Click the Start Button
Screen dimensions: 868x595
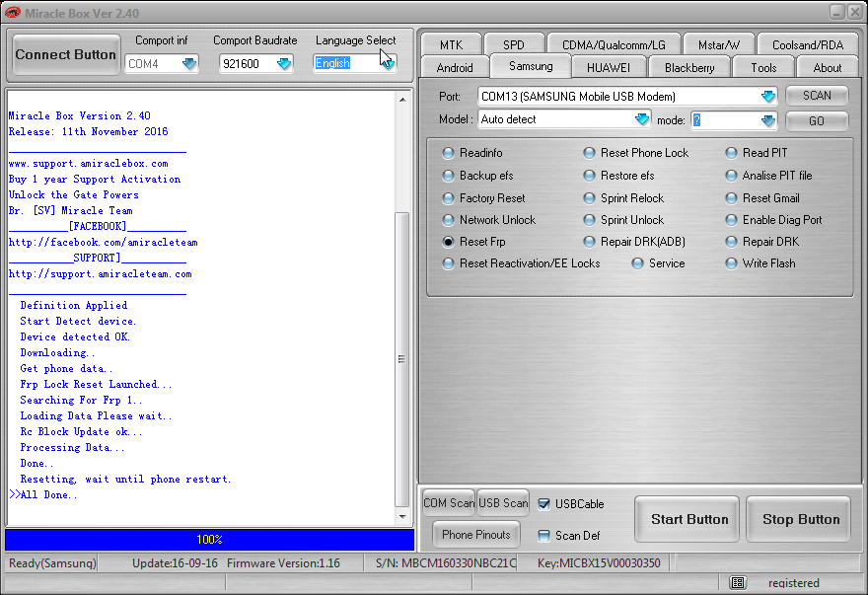tap(687, 519)
